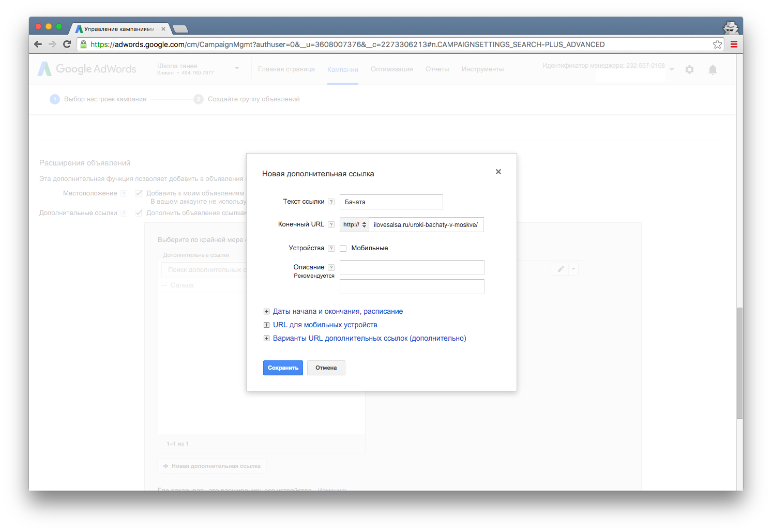
Task: Click the browser back arrow
Action: click(x=38, y=44)
